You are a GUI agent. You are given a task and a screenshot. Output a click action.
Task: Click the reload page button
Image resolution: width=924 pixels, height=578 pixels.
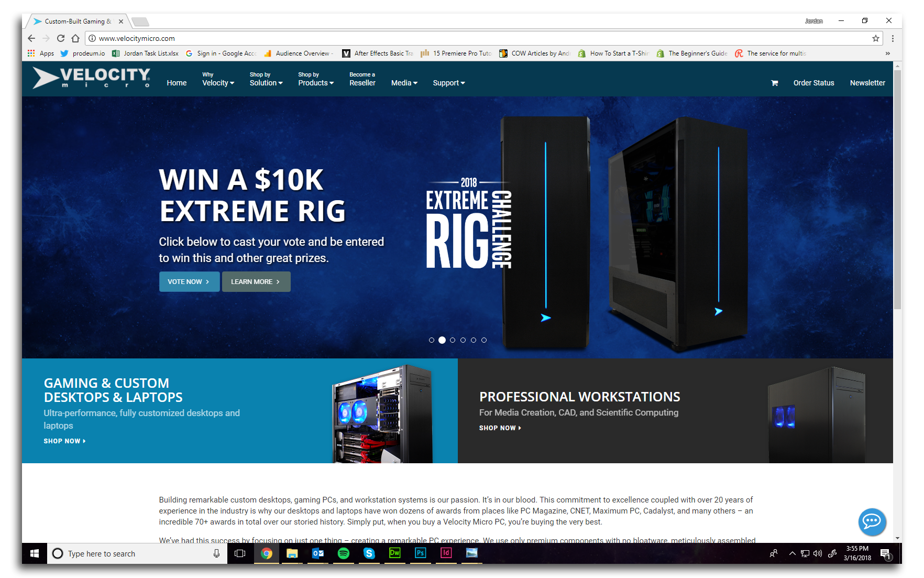(60, 38)
